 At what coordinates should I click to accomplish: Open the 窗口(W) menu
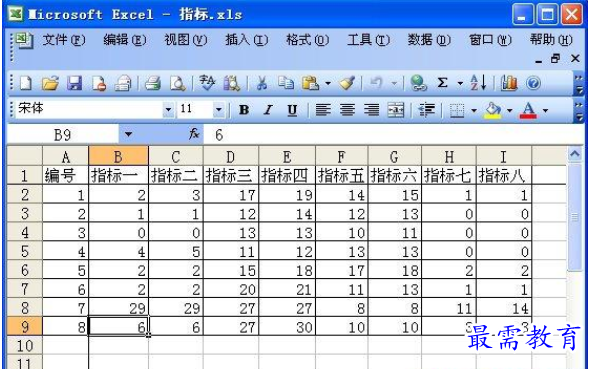coord(490,39)
